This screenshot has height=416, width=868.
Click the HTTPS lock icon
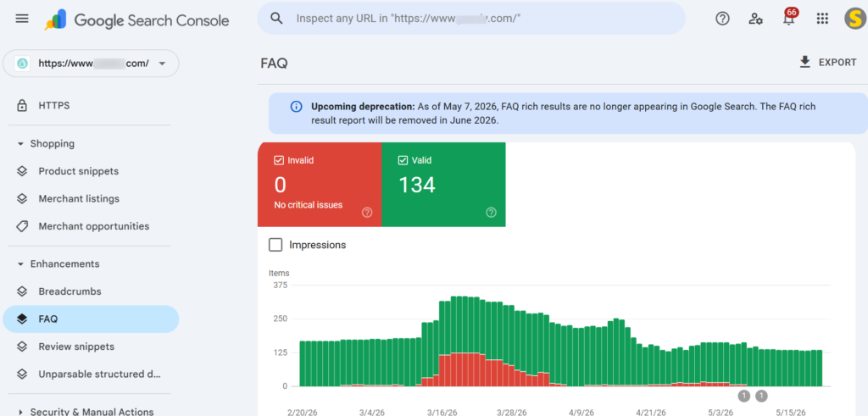pyautogui.click(x=22, y=105)
